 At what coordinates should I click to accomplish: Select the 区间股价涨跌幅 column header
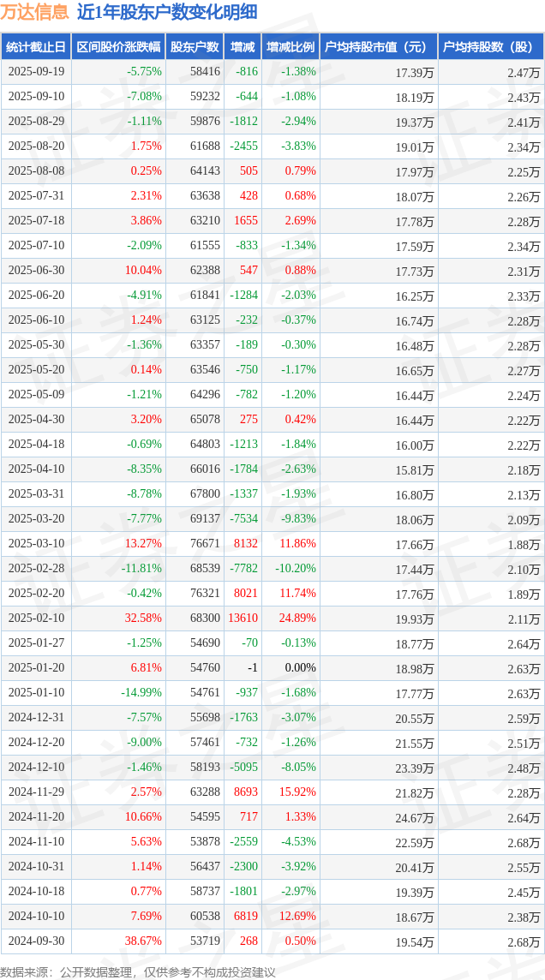118,47
